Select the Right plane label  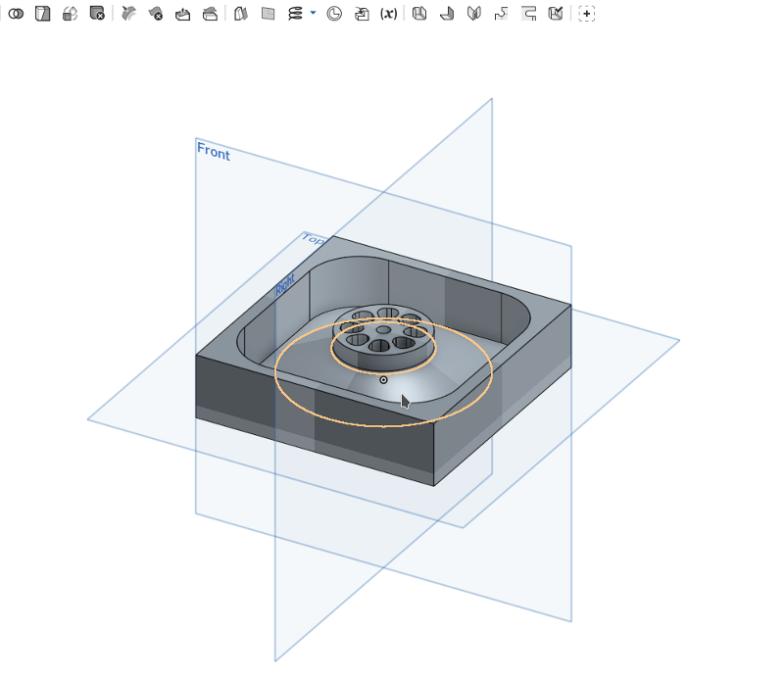285,284
